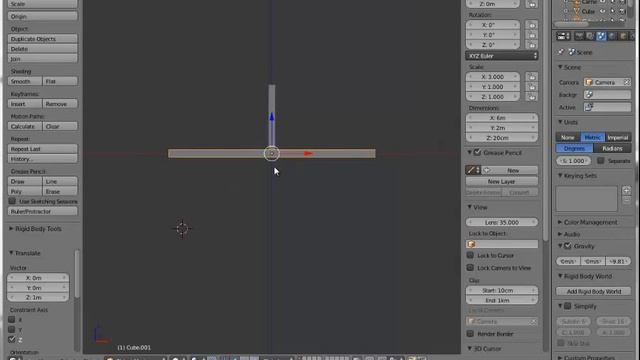Image resolution: width=640 pixels, height=360 pixels.
Task: Collapse the Units panel
Action: [560, 122]
